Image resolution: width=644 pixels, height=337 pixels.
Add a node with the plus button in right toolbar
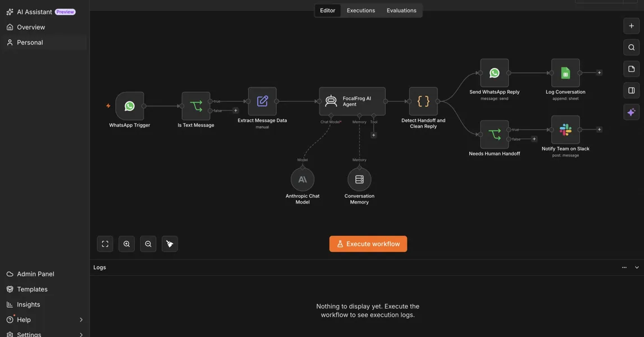(631, 26)
